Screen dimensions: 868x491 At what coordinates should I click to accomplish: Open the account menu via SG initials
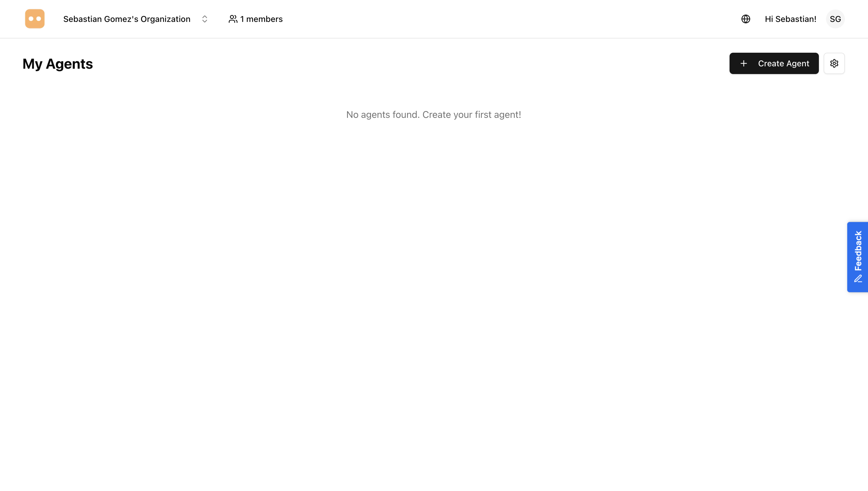[x=835, y=19]
